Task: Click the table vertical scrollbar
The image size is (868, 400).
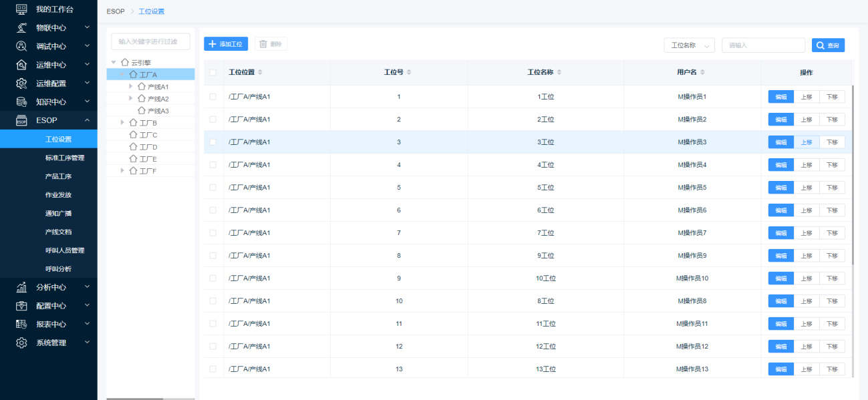Action: coord(852,175)
